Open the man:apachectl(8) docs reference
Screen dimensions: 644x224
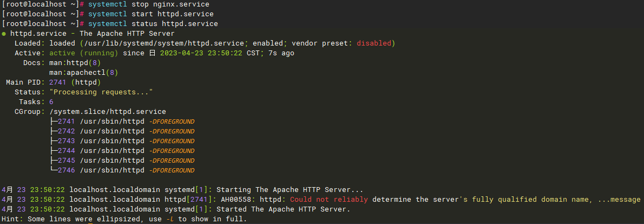83,73
